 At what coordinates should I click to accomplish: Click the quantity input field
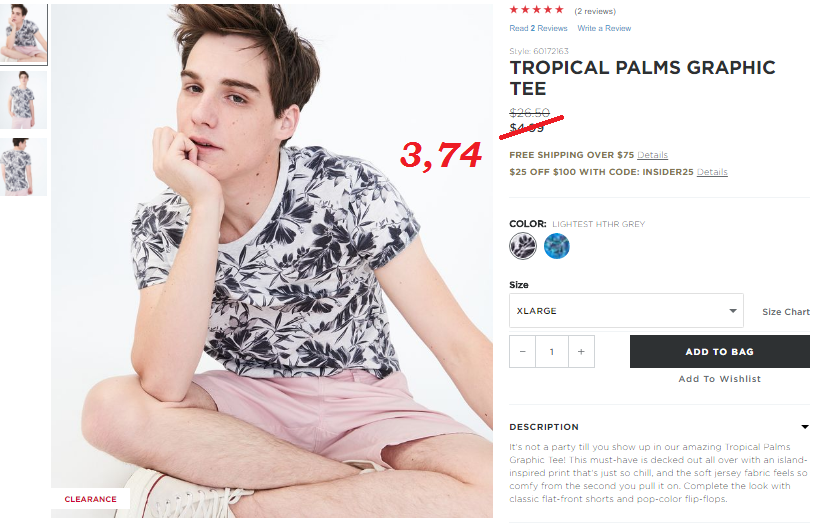[552, 351]
